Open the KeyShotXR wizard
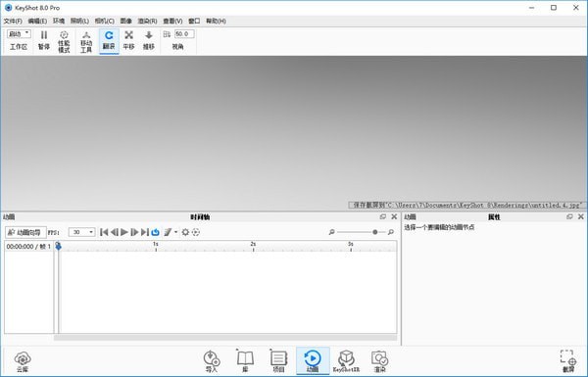Viewport: 588px width, 377px height. (346, 362)
